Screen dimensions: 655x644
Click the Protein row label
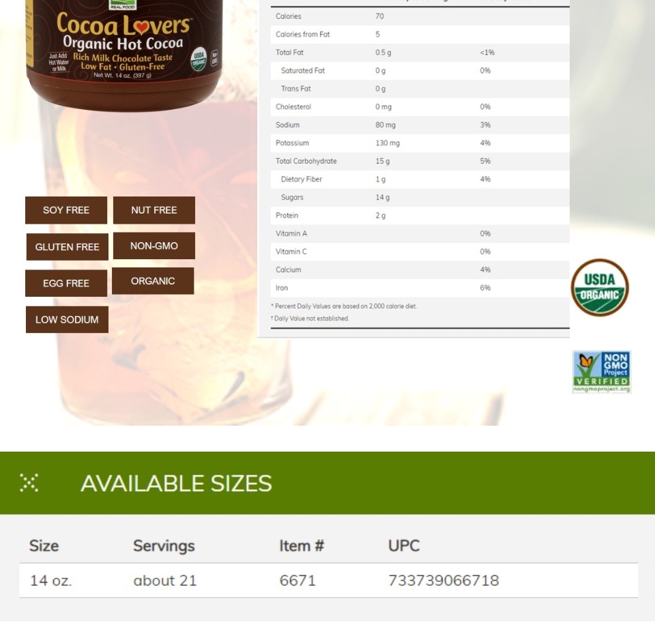pos(287,216)
